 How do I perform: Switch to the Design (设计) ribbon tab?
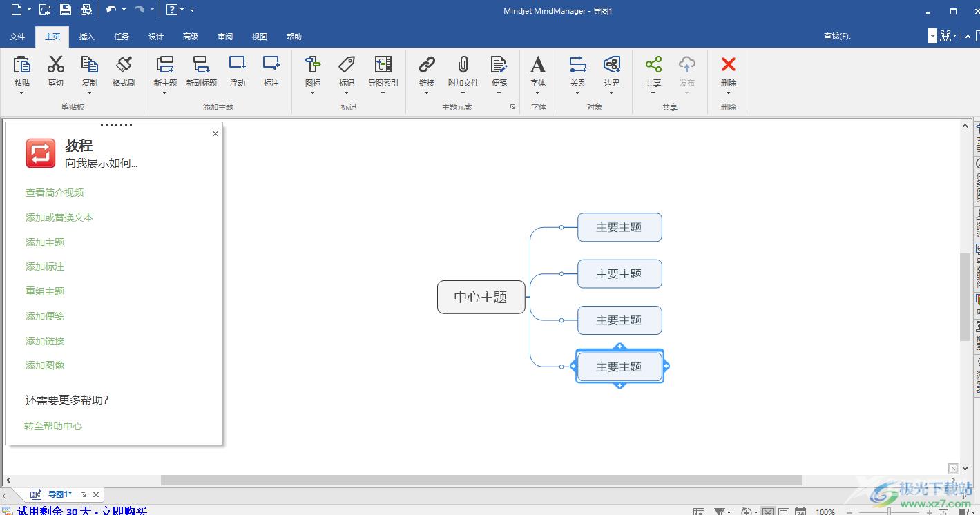point(156,37)
